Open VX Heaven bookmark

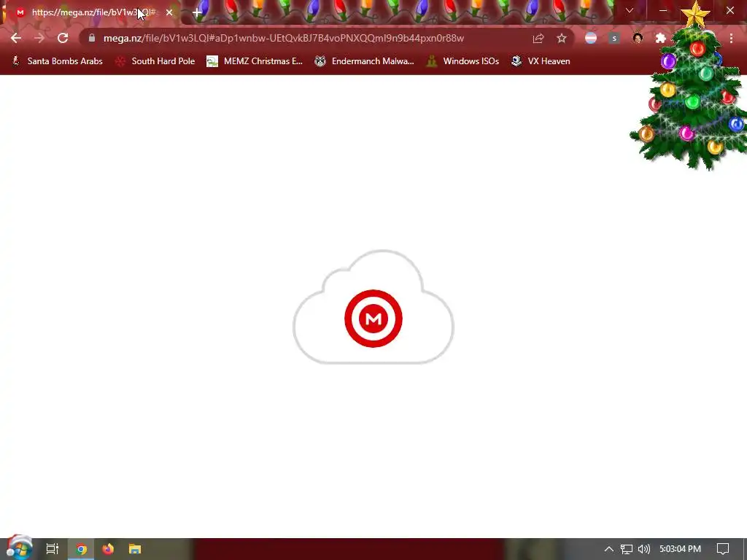click(x=541, y=61)
